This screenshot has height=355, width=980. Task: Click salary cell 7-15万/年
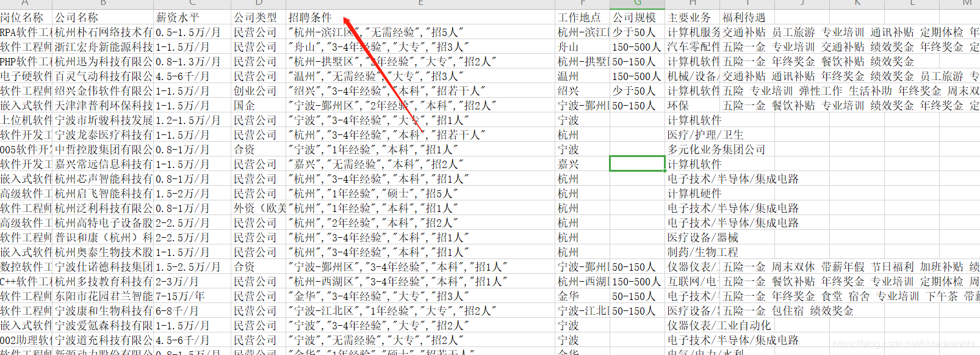193,296
